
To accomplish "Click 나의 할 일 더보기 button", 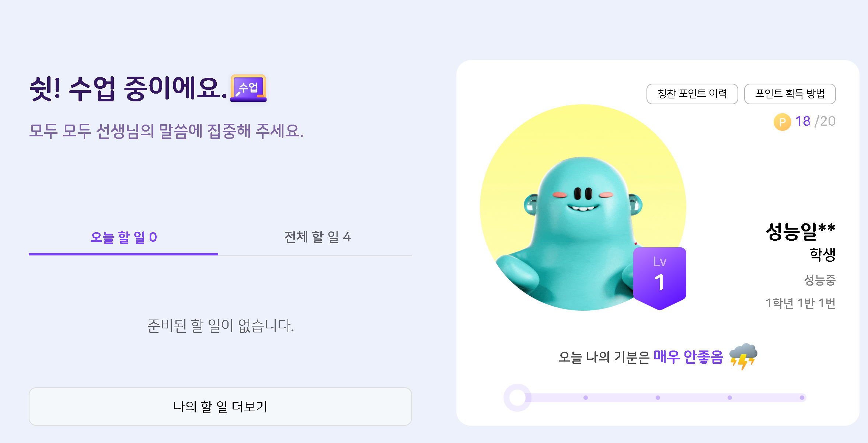I will 220,407.
